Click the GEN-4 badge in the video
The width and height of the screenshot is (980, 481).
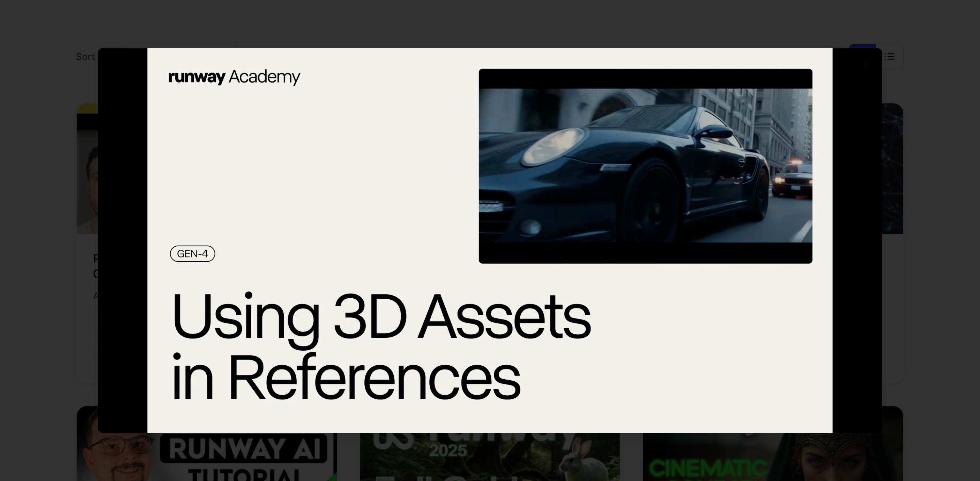[x=192, y=253]
